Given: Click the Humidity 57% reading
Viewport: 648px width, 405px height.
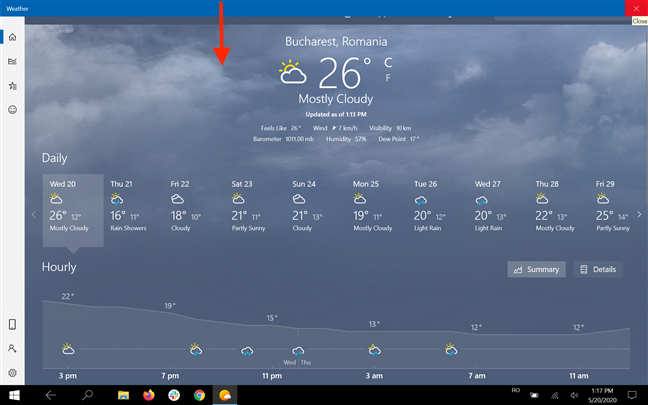Looking at the screenshot, I should pyautogui.click(x=346, y=139).
